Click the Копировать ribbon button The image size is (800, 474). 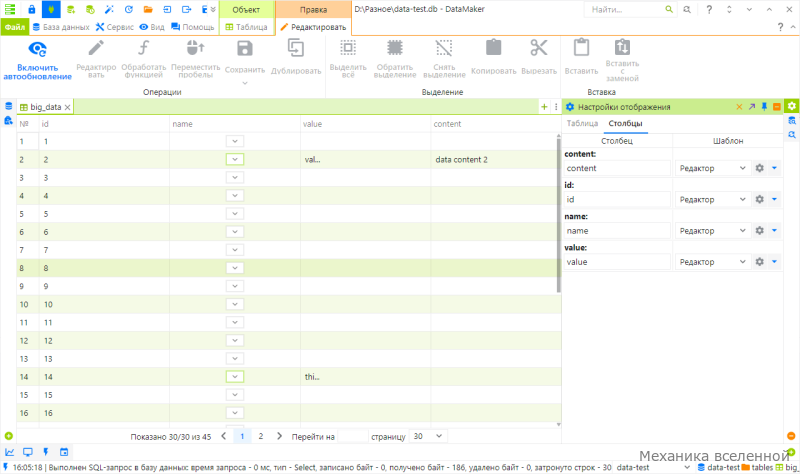(x=493, y=57)
